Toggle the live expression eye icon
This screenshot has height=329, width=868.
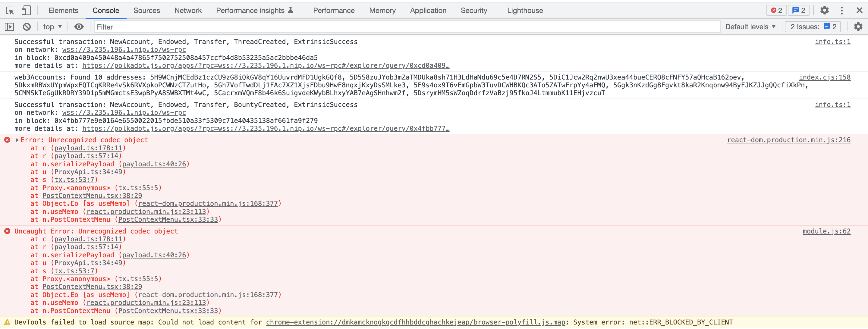tap(79, 27)
